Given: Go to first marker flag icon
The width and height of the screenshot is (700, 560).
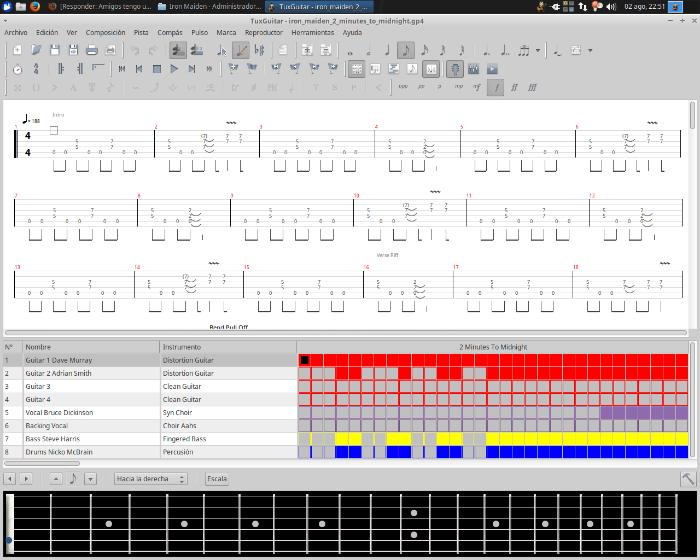Looking at the screenshot, I should tap(276, 69).
